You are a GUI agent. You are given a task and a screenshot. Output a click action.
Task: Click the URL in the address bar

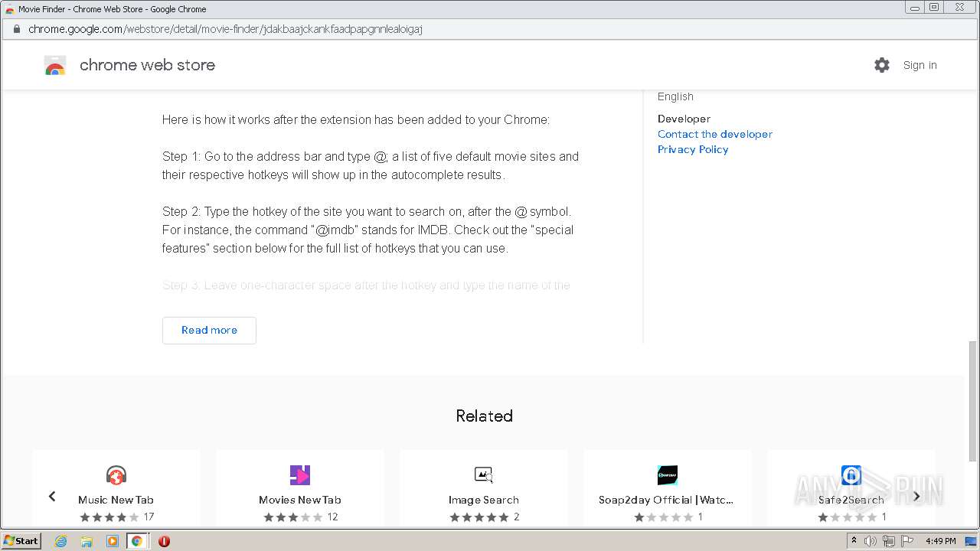(225, 29)
